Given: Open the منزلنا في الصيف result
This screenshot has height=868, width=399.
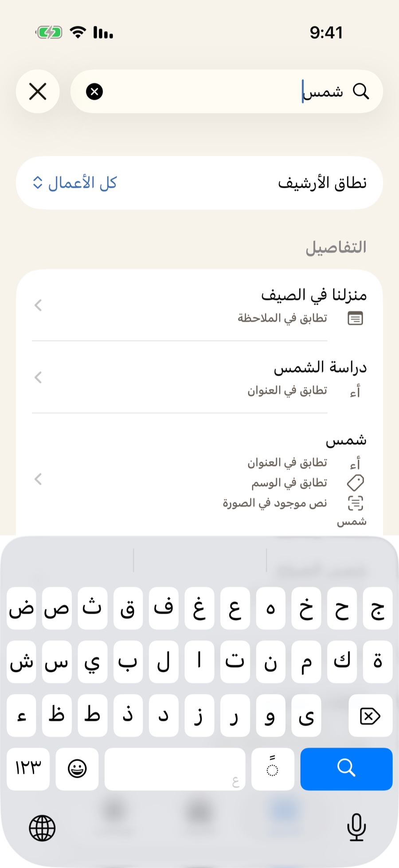Looking at the screenshot, I should (x=199, y=305).
